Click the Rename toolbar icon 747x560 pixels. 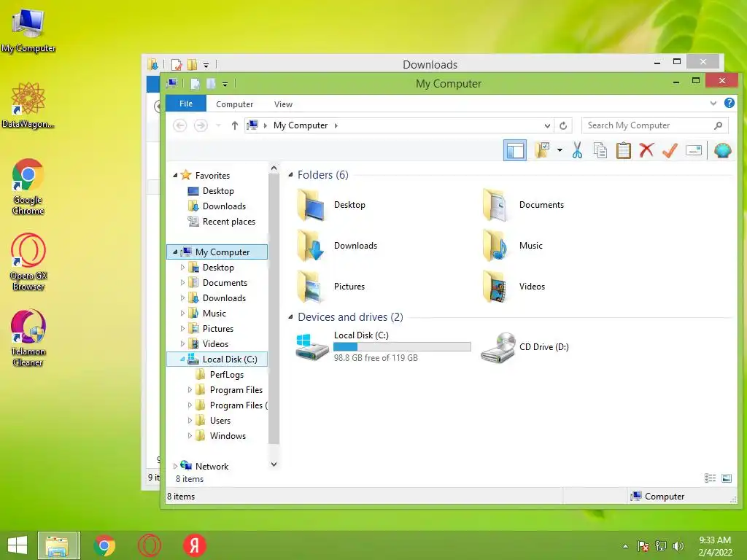tap(694, 151)
